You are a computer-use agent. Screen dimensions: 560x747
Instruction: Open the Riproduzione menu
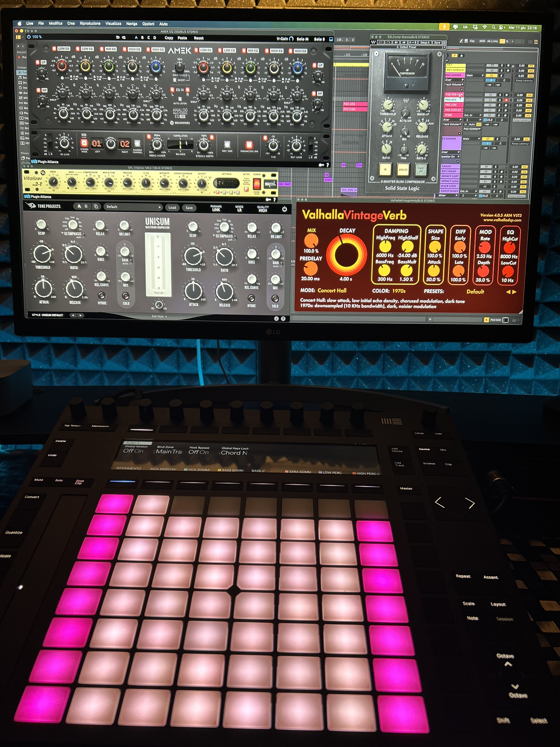coord(90,24)
